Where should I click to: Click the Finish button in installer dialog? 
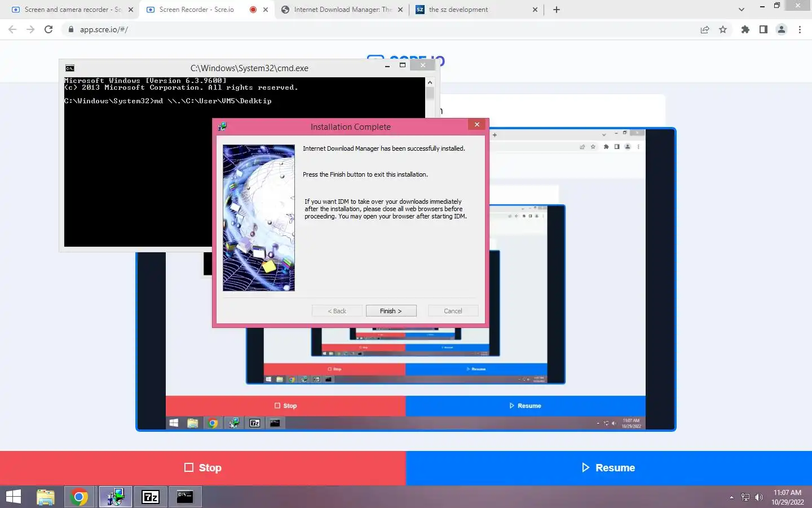[x=391, y=311]
